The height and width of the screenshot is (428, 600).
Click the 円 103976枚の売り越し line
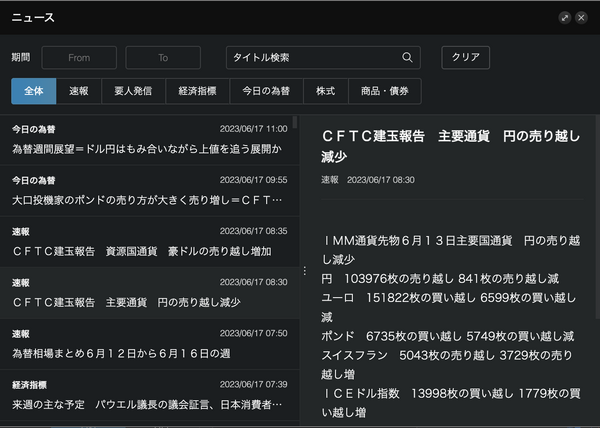pyautogui.click(x=440, y=279)
